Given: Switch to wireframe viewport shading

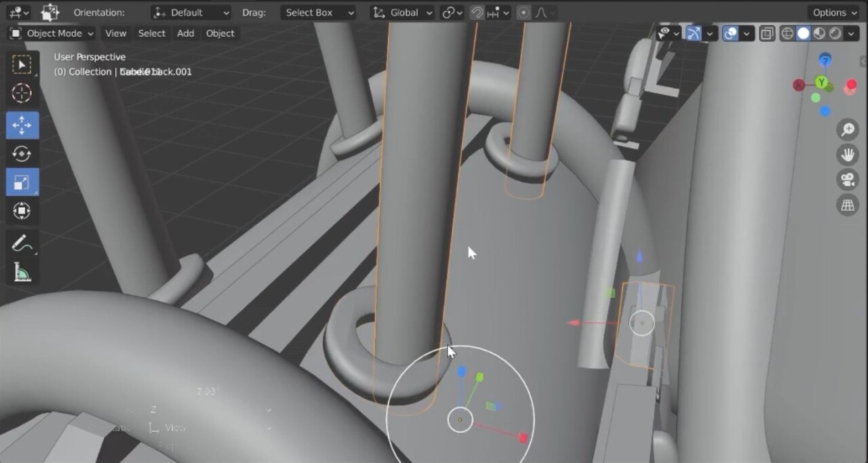Looking at the screenshot, I should coord(787,33).
